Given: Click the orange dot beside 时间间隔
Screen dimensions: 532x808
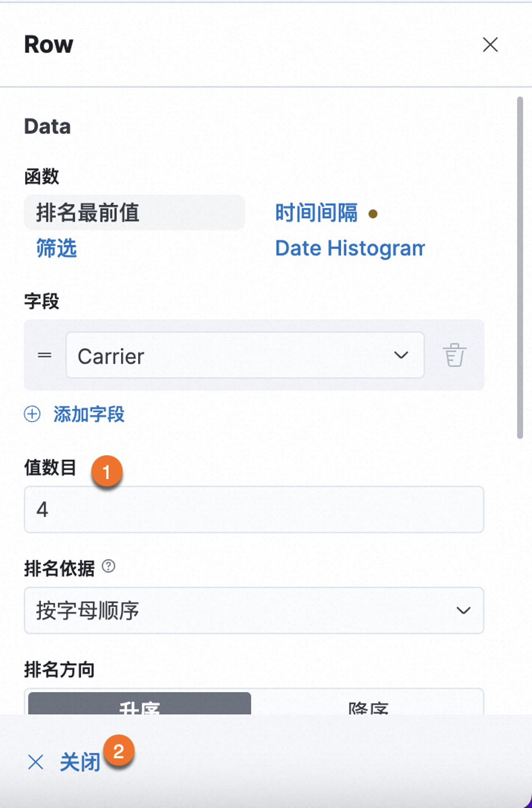Looking at the screenshot, I should tap(373, 215).
